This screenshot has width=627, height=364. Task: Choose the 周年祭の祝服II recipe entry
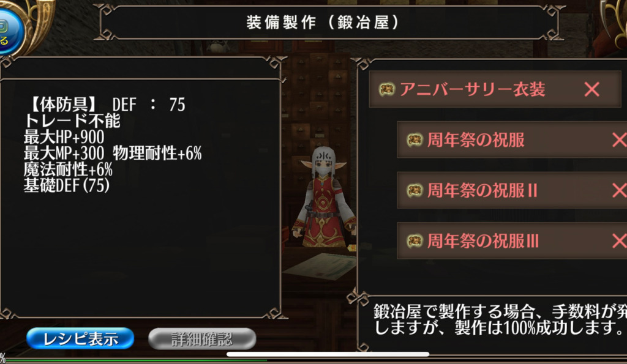512,190
